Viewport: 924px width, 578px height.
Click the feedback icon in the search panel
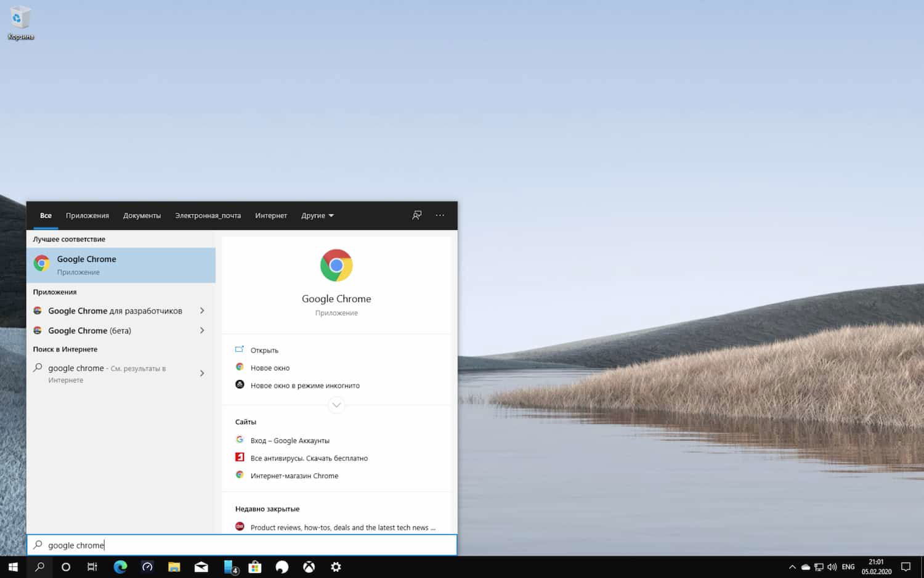pyautogui.click(x=417, y=215)
